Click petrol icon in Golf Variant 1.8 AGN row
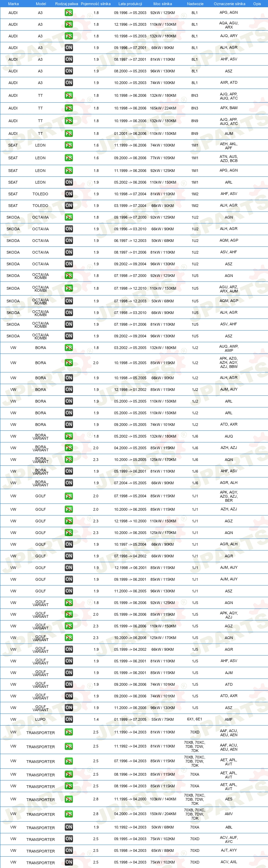This screenshot has height=868, width=268. [x=69, y=603]
